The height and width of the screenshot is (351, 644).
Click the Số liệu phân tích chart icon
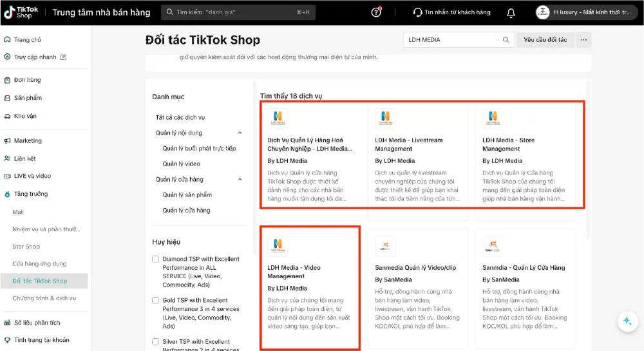[7, 323]
